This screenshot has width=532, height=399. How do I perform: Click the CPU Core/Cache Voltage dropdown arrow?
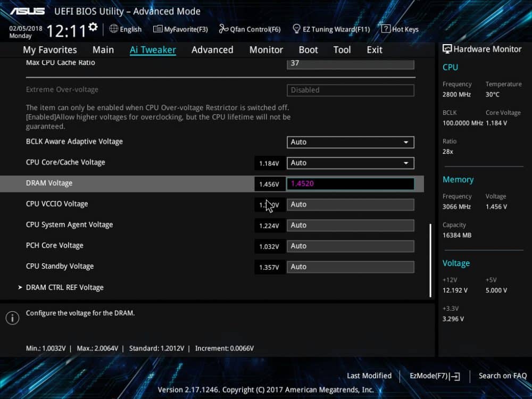pos(406,163)
